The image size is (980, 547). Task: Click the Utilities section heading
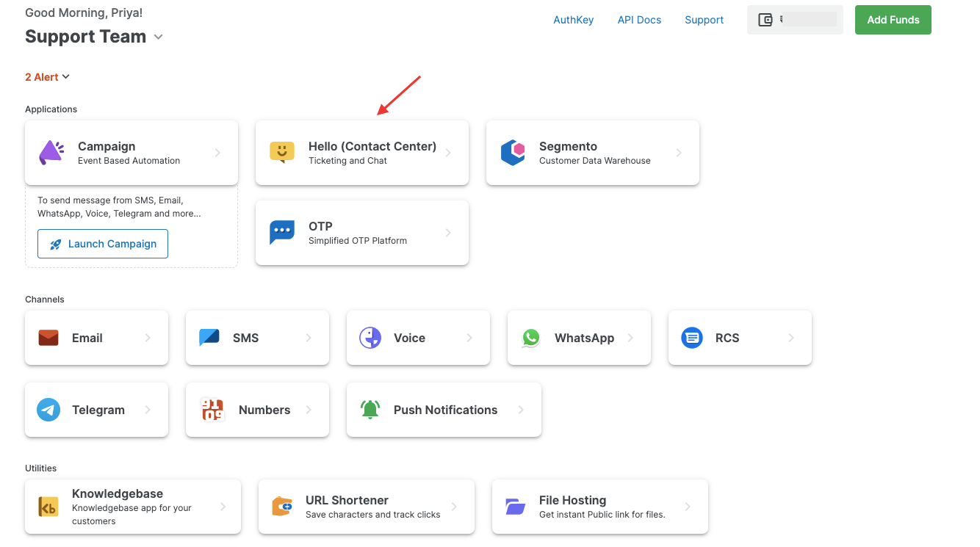pos(40,468)
